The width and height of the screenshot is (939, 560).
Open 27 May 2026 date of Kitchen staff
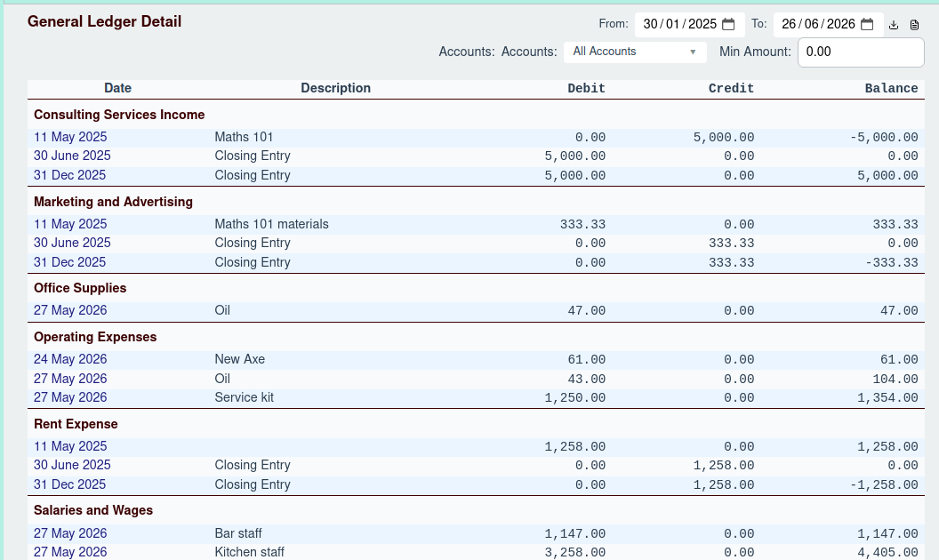[70, 552]
